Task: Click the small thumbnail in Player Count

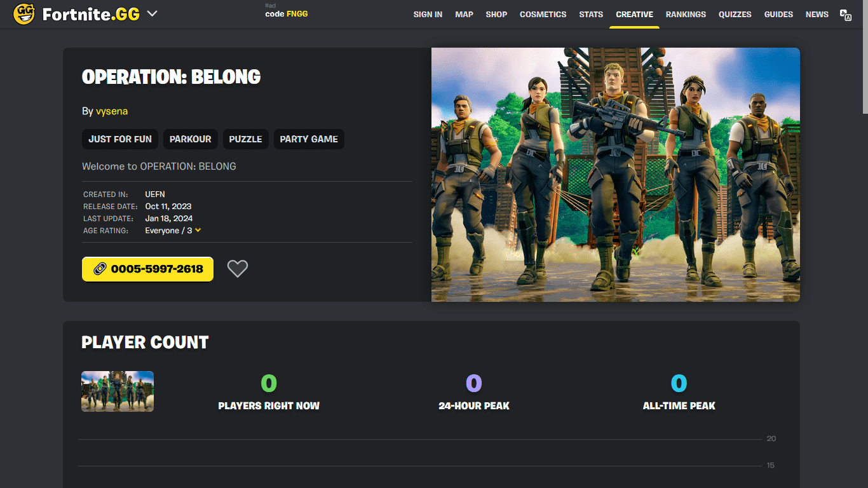Action: (x=118, y=391)
